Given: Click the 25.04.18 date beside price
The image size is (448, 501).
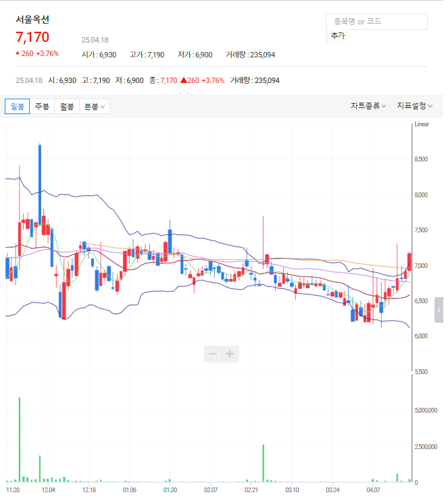Looking at the screenshot, I should 95,40.
